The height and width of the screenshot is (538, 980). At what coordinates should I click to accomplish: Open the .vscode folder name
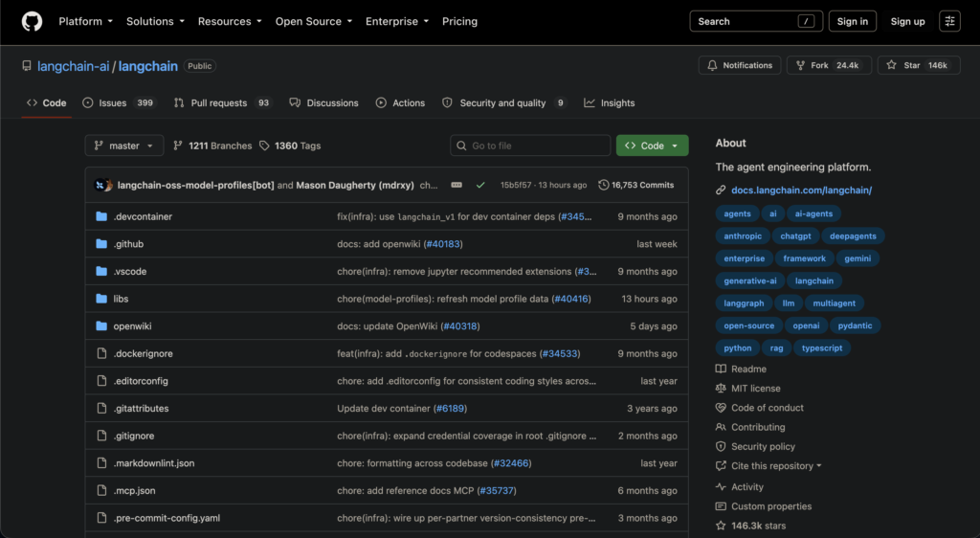pos(130,271)
